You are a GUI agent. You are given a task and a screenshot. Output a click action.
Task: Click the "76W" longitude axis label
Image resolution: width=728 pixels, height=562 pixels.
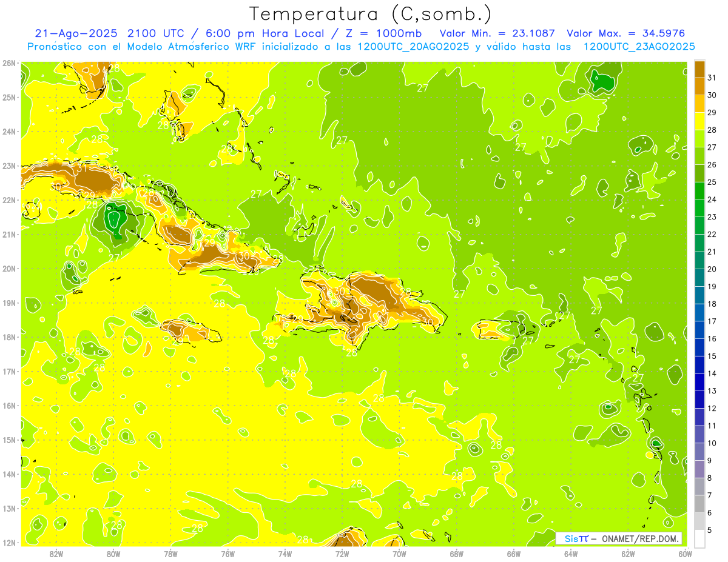point(228,554)
